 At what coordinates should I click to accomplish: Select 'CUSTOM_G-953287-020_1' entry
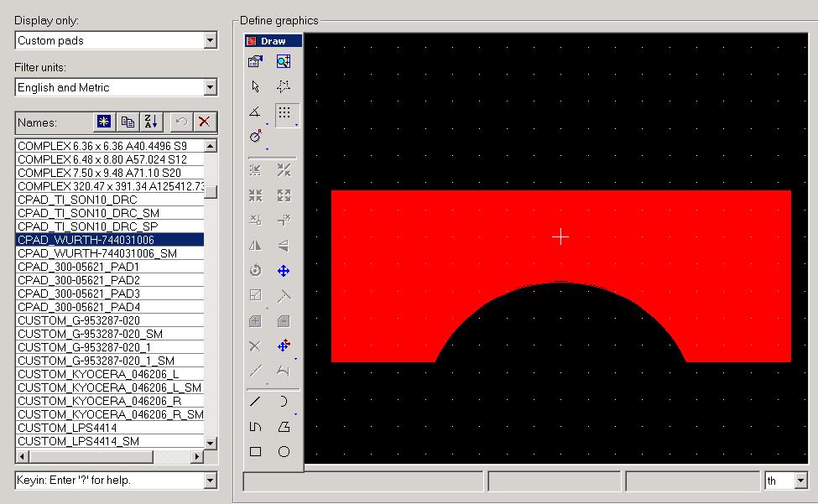tap(110, 348)
